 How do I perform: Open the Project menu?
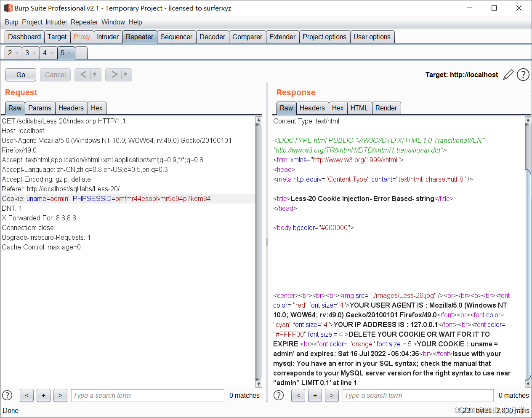pos(32,22)
